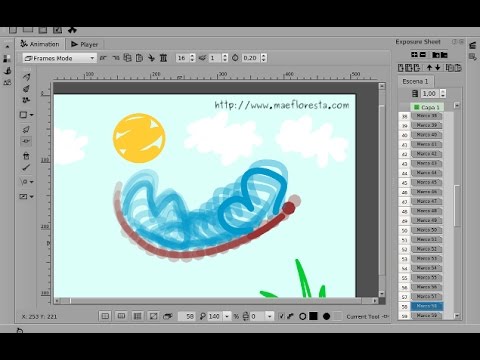480x360 pixels.
Task: Select frame Marco 50 in Exposure Sheet
Action: 427,230
